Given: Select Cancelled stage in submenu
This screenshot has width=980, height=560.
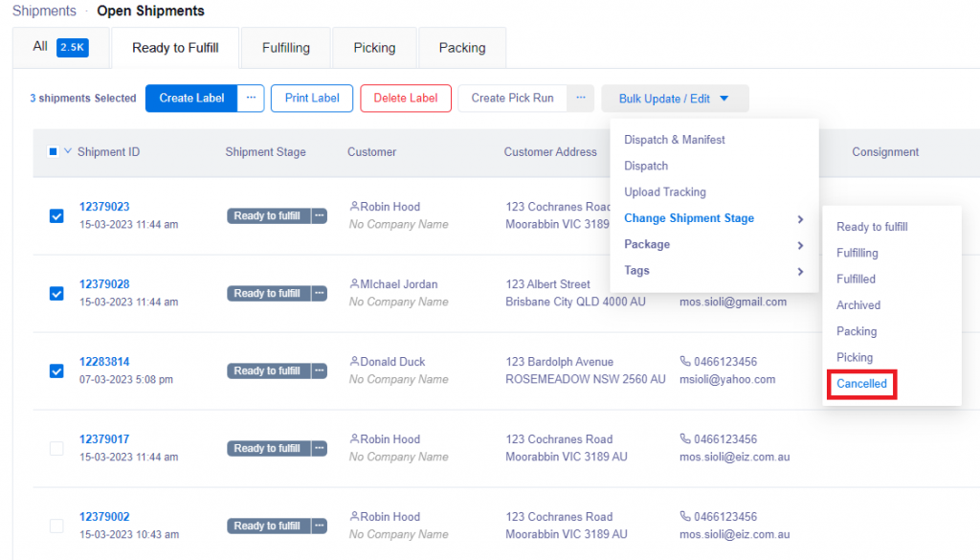Looking at the screenshot, I should coord(861,384).
